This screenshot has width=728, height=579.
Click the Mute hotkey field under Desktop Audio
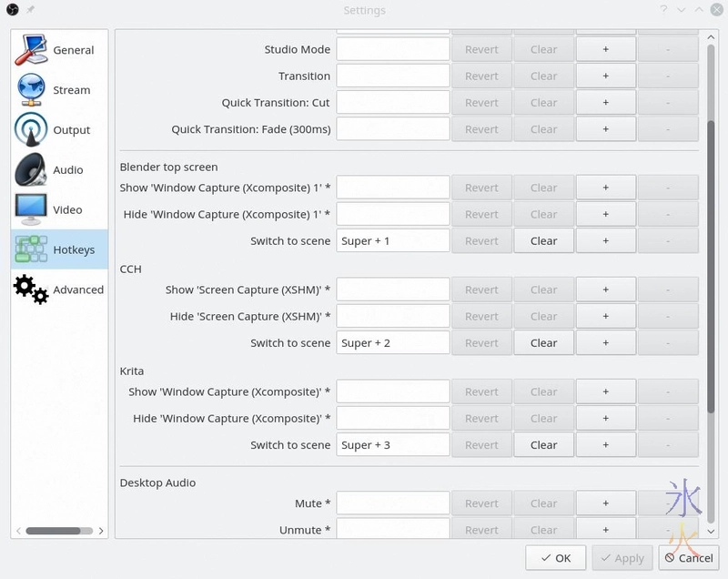tap(391, 503)
